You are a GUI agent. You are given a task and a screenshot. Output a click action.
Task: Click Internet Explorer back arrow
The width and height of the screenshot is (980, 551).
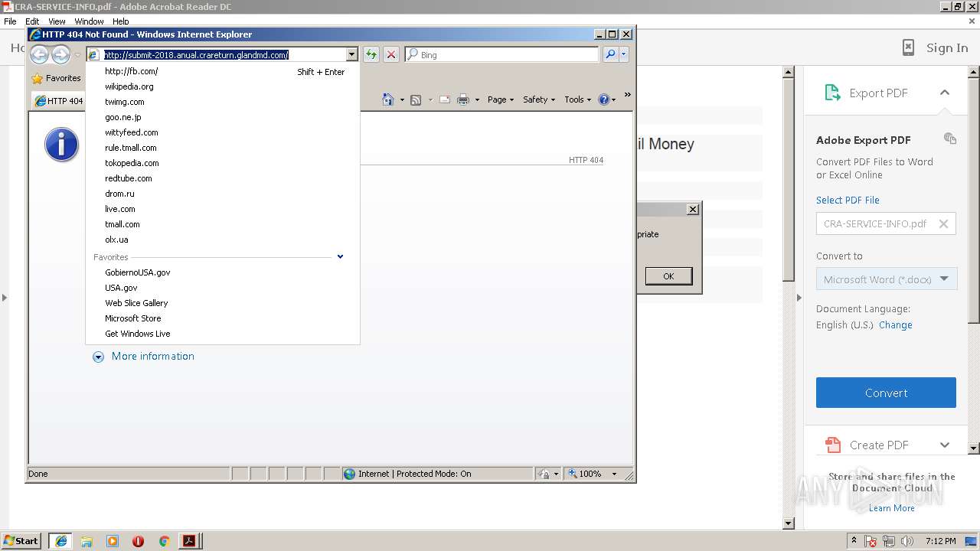39,54
